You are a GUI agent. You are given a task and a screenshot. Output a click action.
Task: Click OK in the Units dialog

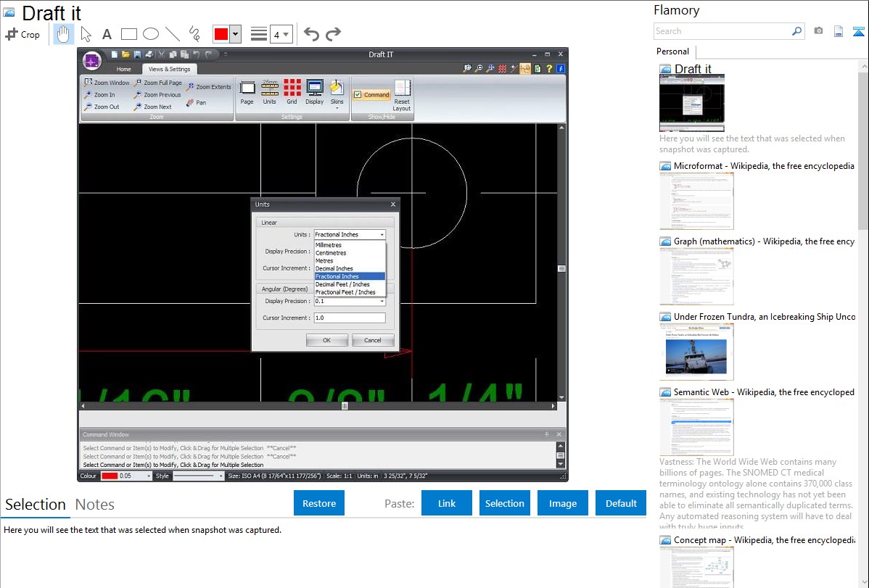[x=327, y=340]
